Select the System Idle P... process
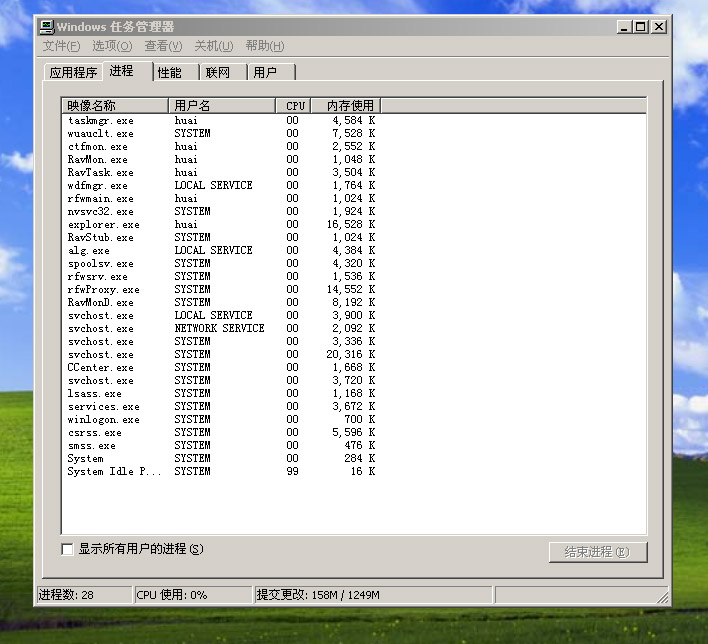708x644 pixels. 221,472
